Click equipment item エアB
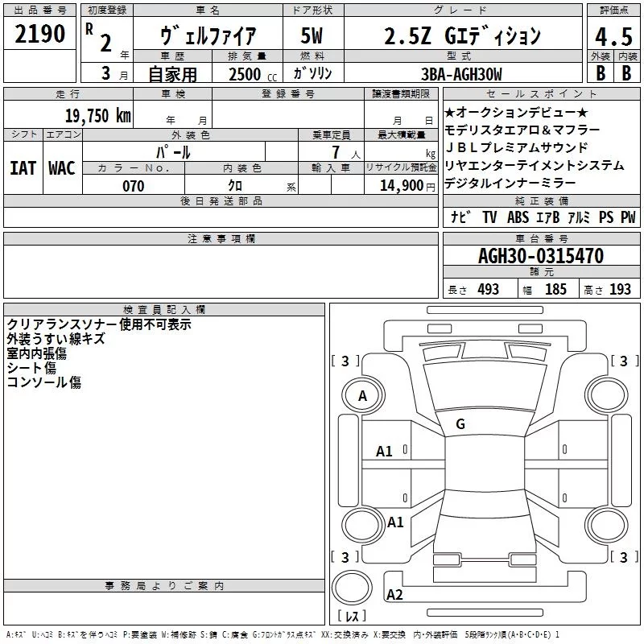Screen dimensions: 644x644 [547, 217]
